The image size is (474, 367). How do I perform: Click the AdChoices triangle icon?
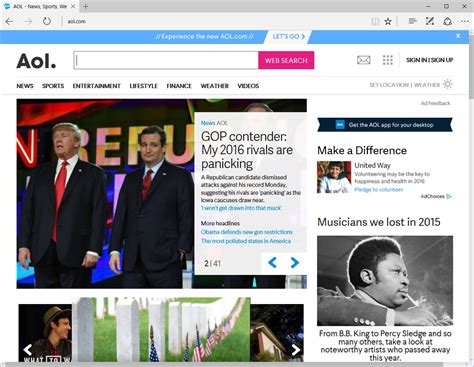click(x=449, y=196)
